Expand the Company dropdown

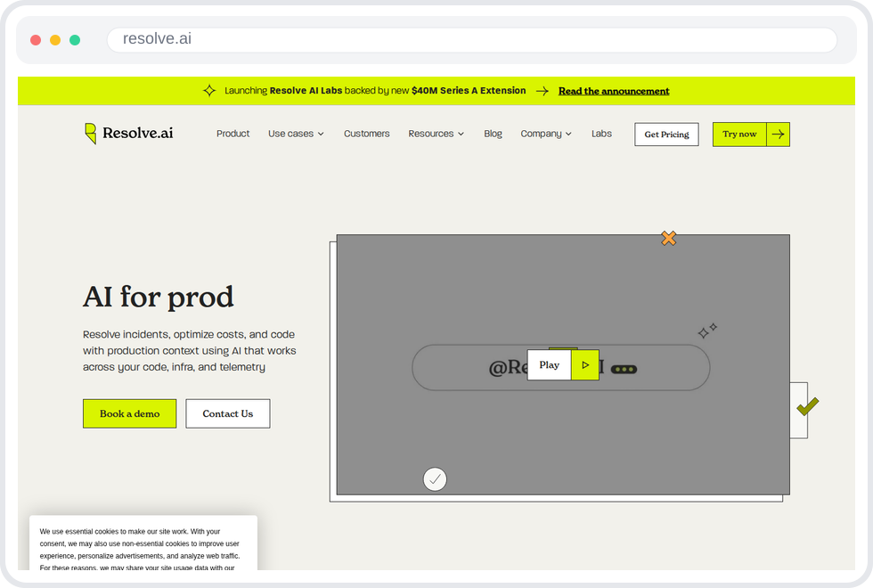pyautogui.click(x=545, y=134)
